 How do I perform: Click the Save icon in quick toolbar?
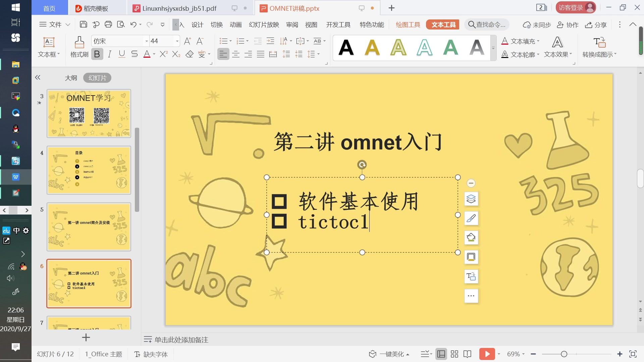(x=83, y=24)
